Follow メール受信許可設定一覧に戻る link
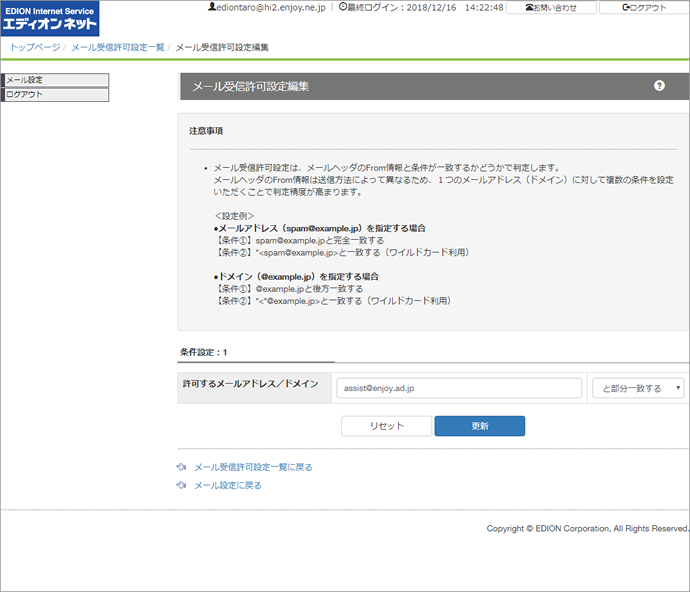This screenshot has width=690, height=592. pos(253,467)
